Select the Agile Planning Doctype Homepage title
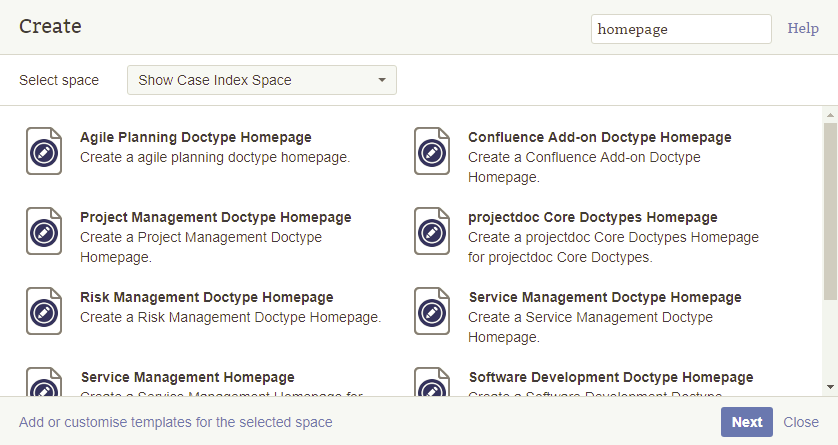The width and height of the screenshot is (838, 445). point(195,137)
